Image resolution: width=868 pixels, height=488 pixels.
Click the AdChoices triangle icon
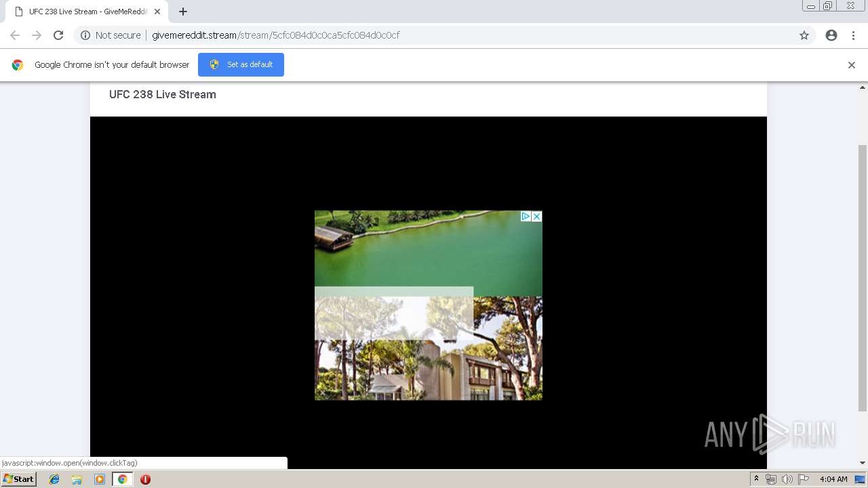526,216
